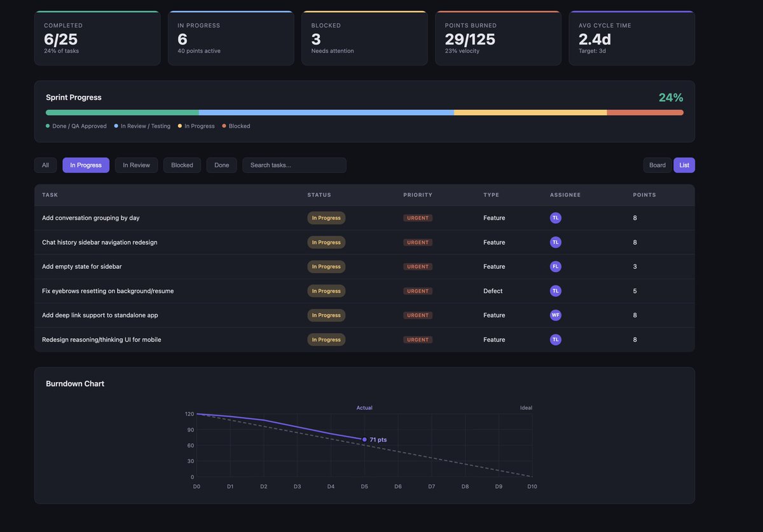This screenshot has width=763, height=532.
Task: Switch to List view
Action: (x=684, y=165)
